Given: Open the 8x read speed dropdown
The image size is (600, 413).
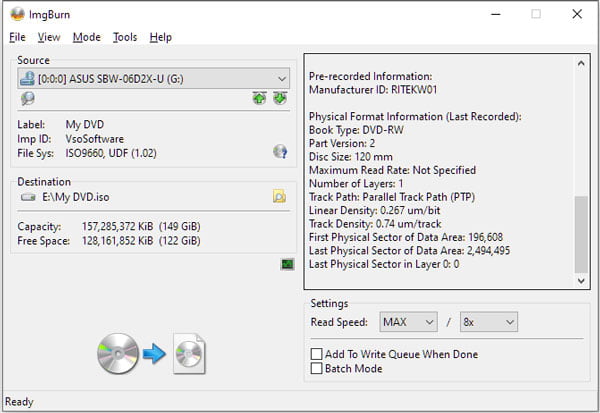Looking at the screenshot, I should coord(489,322).
